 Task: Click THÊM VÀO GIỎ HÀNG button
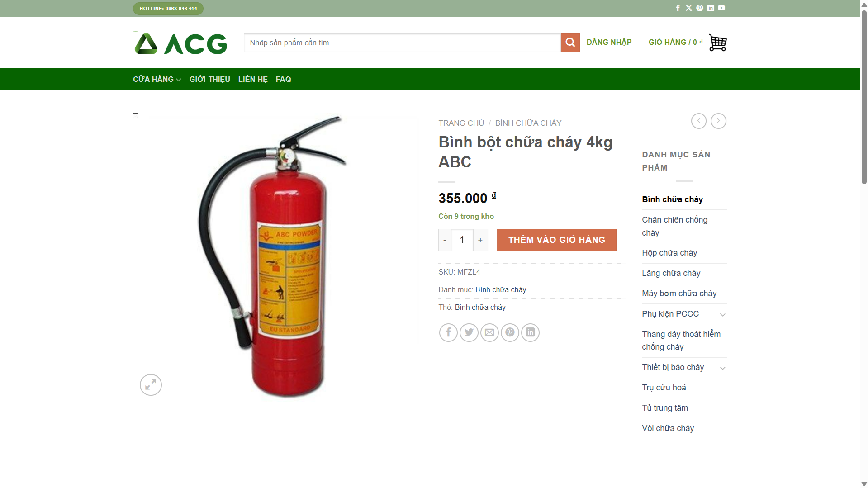click(x=556, y=240)
